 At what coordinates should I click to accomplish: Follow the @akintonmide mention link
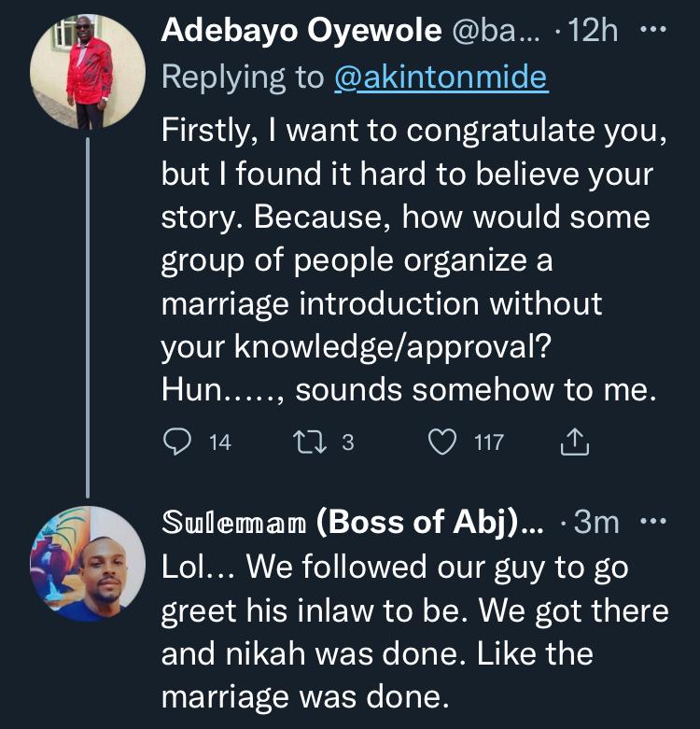tap(441, 78)
